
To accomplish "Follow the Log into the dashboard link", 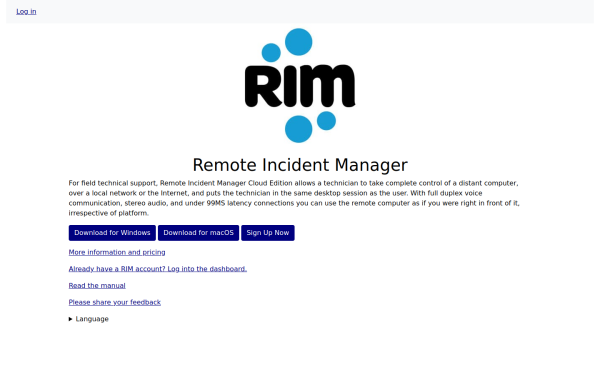I will pyautogui.click(x=158, y=269).
